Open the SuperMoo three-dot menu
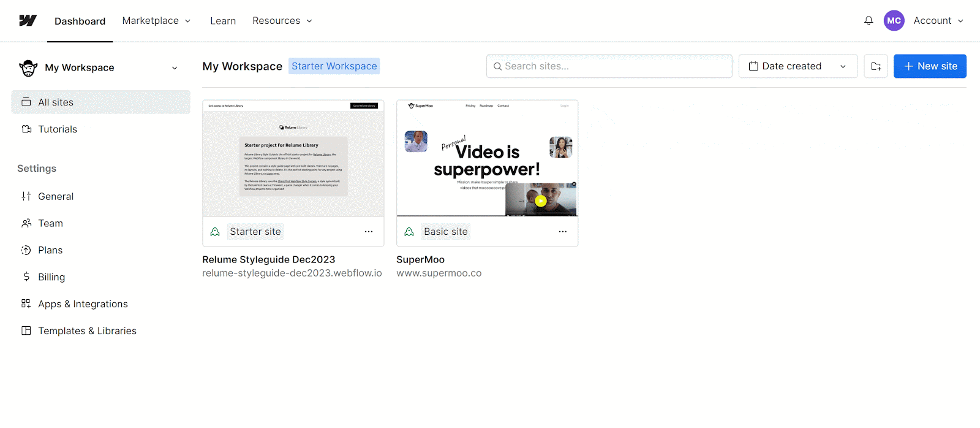The width and height of the screenshot is (980, 428). pos(563,232)
